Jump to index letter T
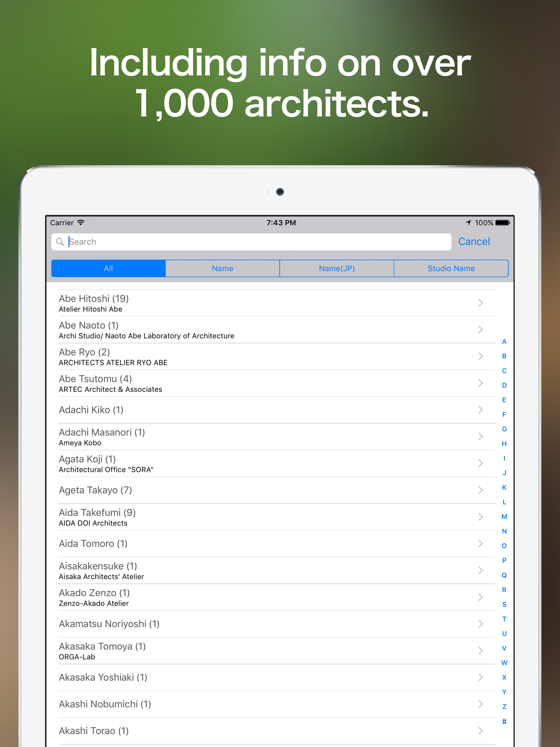 pos(504,619)
